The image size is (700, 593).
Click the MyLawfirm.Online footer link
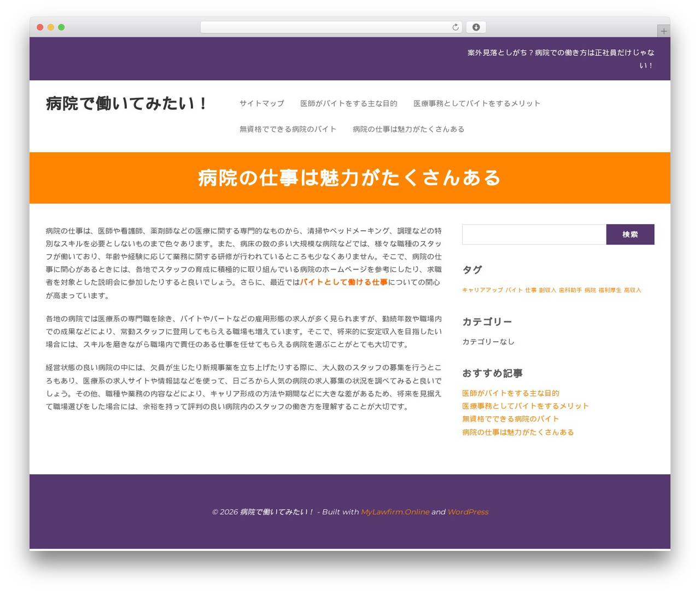[395, 512]
